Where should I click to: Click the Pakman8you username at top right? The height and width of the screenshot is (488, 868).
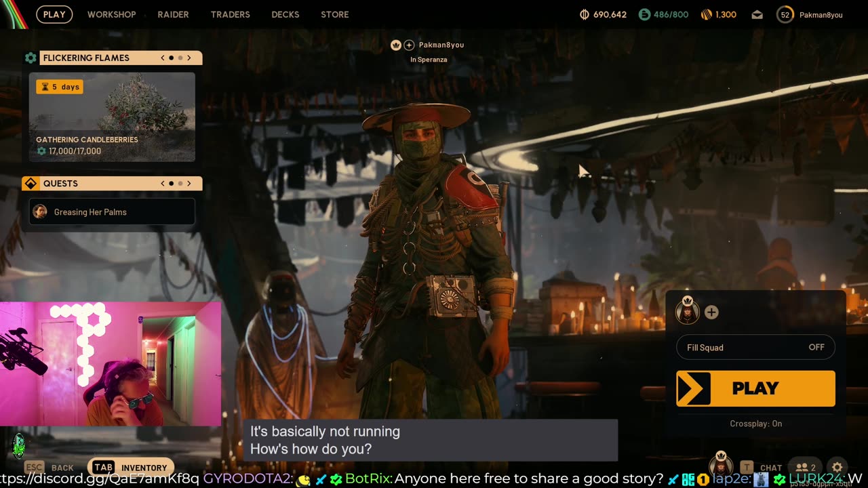click(x=821, y=15)
